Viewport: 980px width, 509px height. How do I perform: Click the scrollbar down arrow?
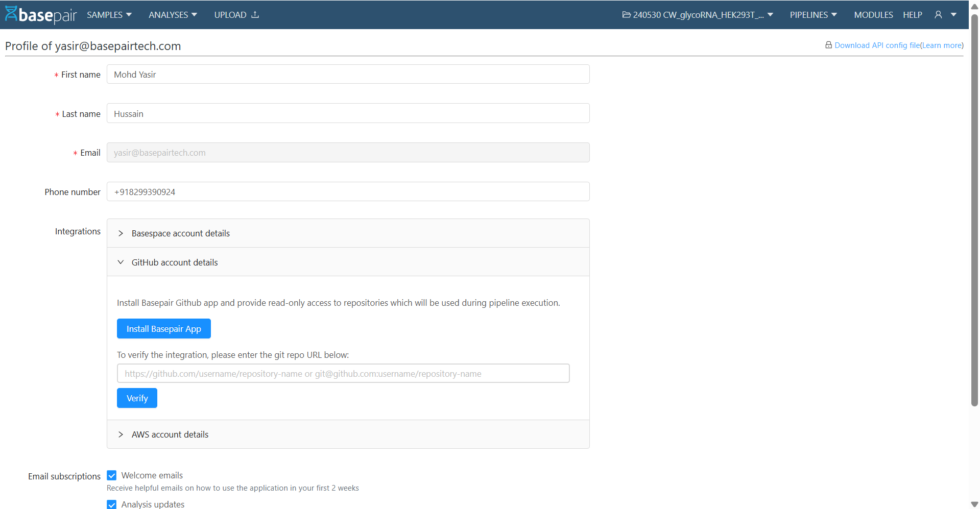974,503
